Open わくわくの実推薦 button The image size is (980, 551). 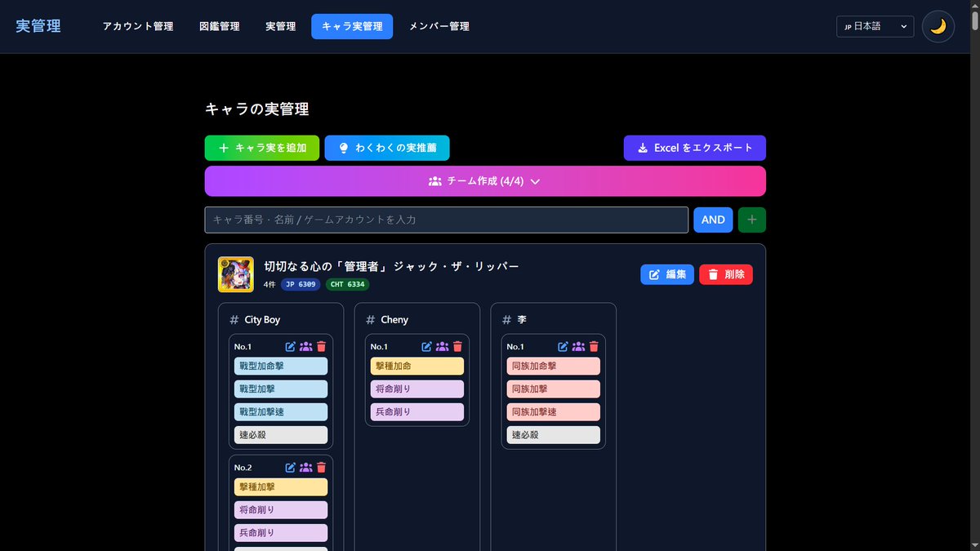click(x=387, y=148)
